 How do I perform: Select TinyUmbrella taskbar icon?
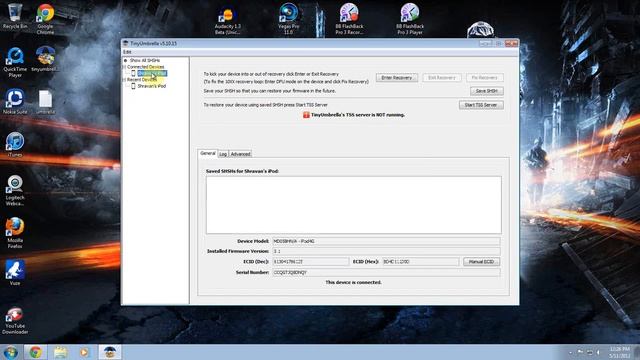coord(109,352)
